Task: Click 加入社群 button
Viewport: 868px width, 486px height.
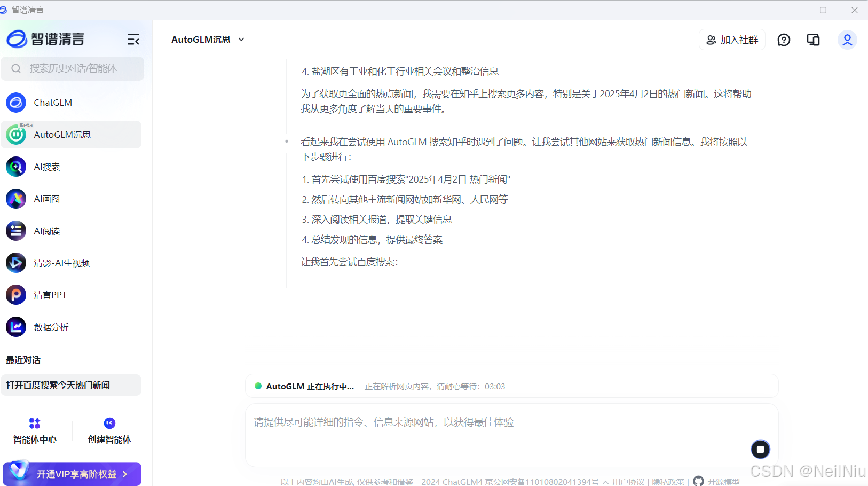Action: (x=732, y=40)
